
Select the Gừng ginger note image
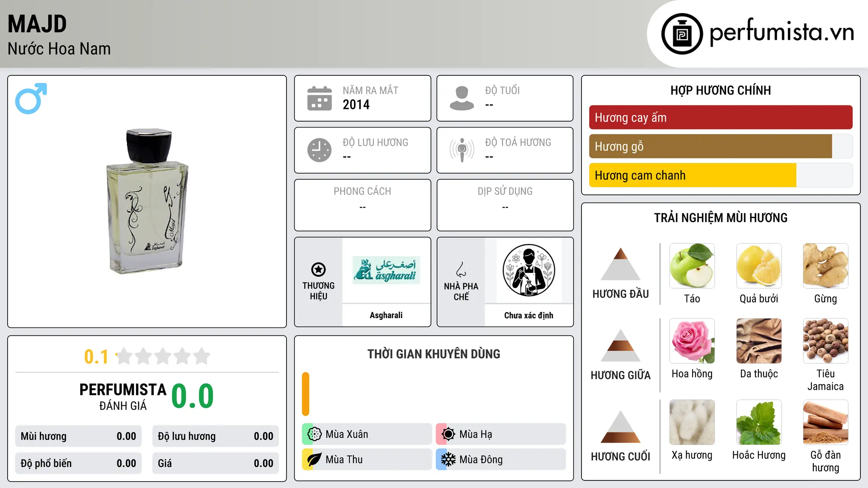point(826,266)
